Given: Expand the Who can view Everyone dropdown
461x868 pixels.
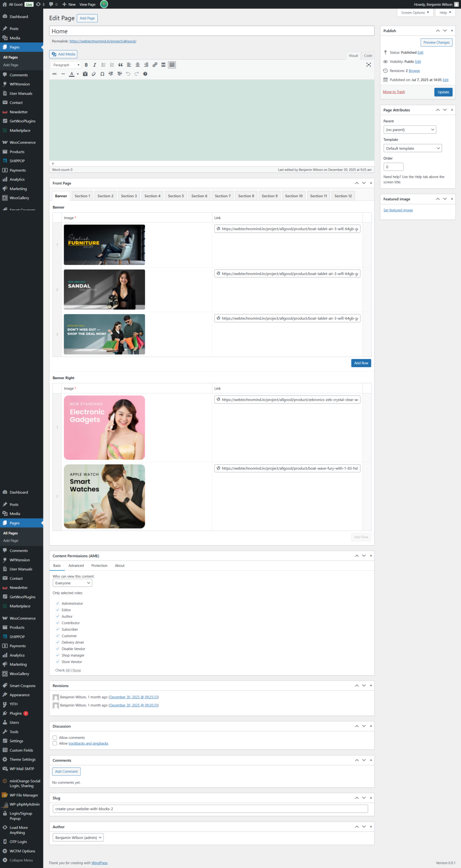Looking at the screenshot, I should [72, 583].
